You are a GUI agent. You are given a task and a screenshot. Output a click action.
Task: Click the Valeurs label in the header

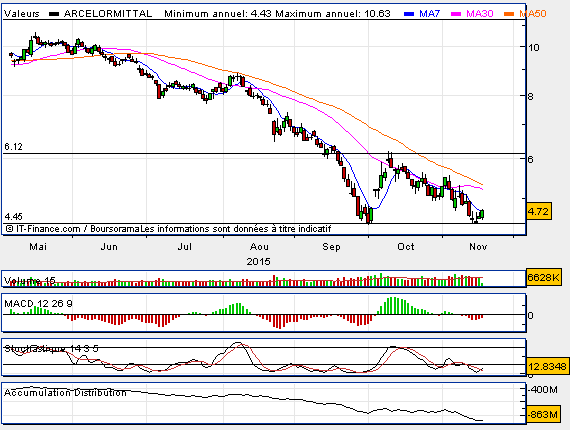[21, 14]
